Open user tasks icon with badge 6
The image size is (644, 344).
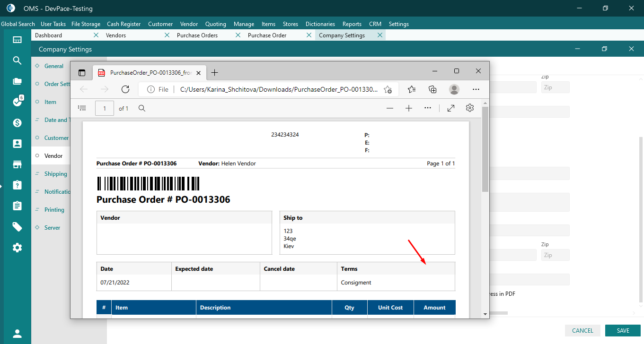(x=18, y=102)
